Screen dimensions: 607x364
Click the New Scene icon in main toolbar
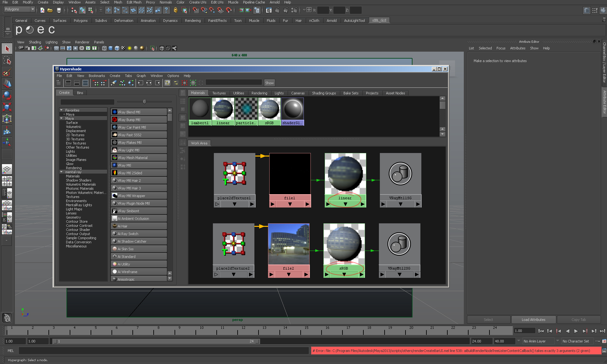[42, 10]
